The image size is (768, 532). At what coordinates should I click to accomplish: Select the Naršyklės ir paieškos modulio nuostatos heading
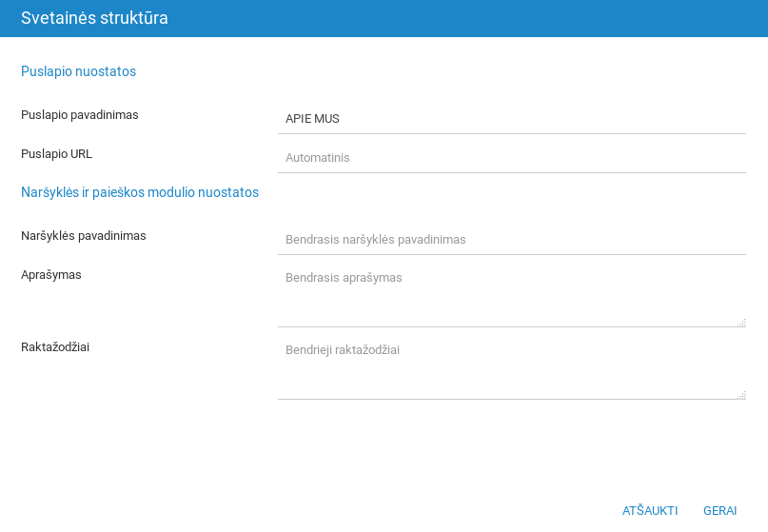pos(140,192)
